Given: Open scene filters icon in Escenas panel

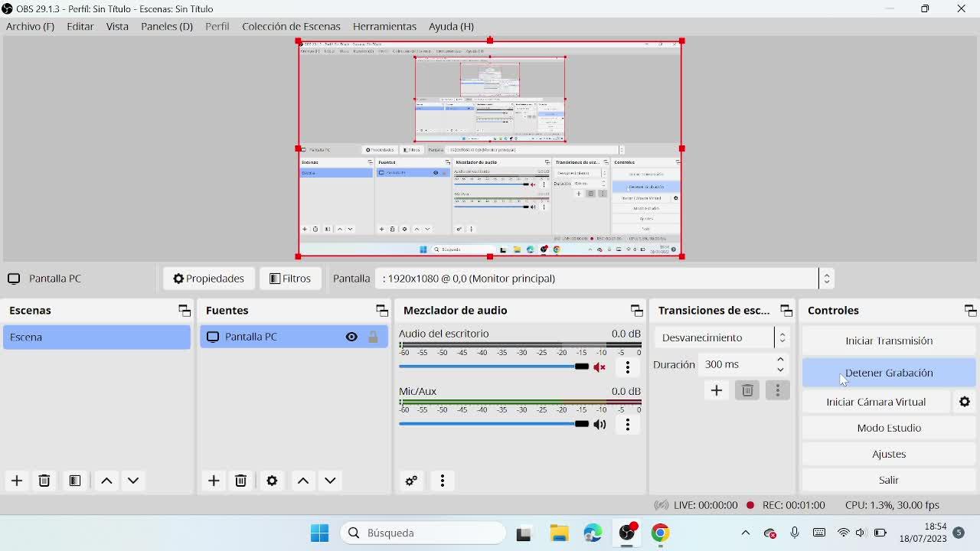Looking at the screenshot, I should point(74,481).
